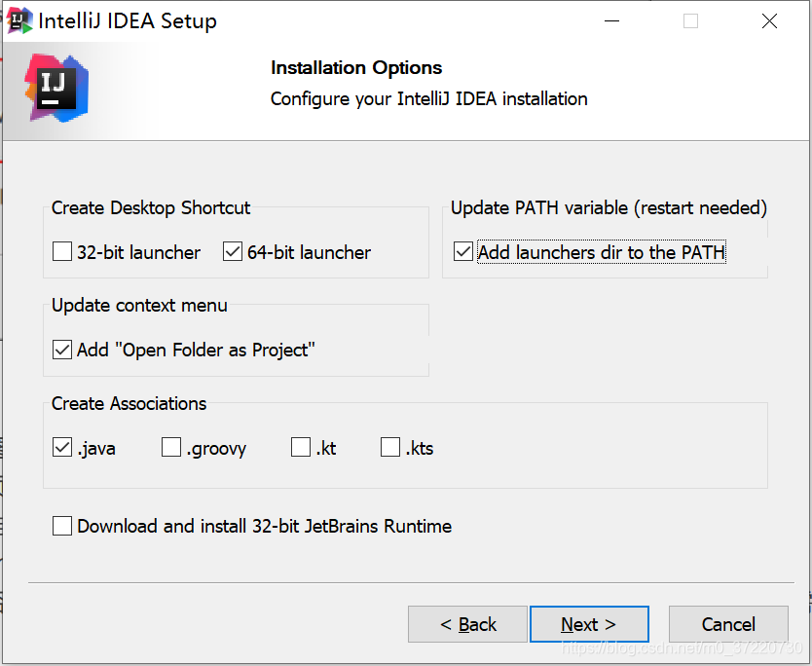812x666 pixels.
Task: Enable the .groovy file association
Action: (170, 447)
